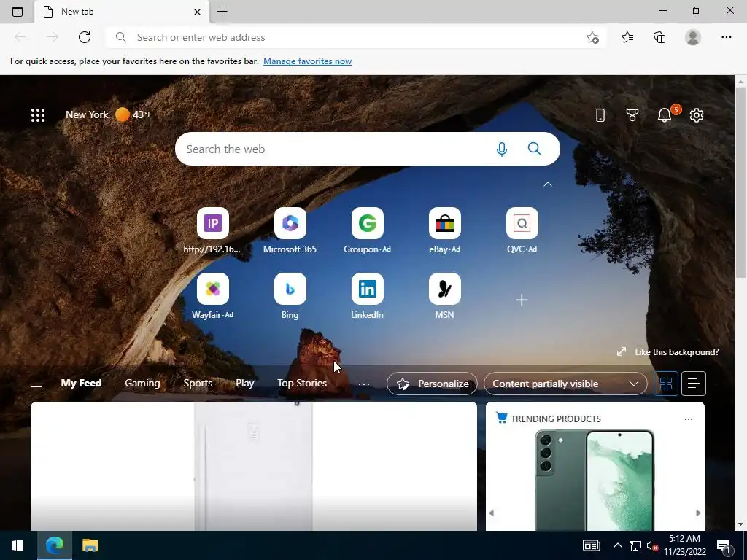This screenshot has width=747, height=560.
Task: Add this page to favorites star
Action: 592,37
